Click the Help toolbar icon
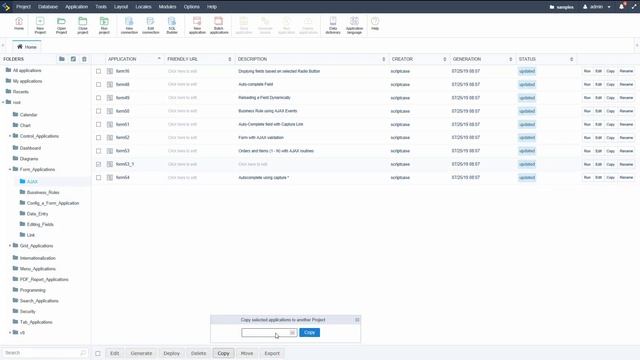 click(x=375, y=24)
